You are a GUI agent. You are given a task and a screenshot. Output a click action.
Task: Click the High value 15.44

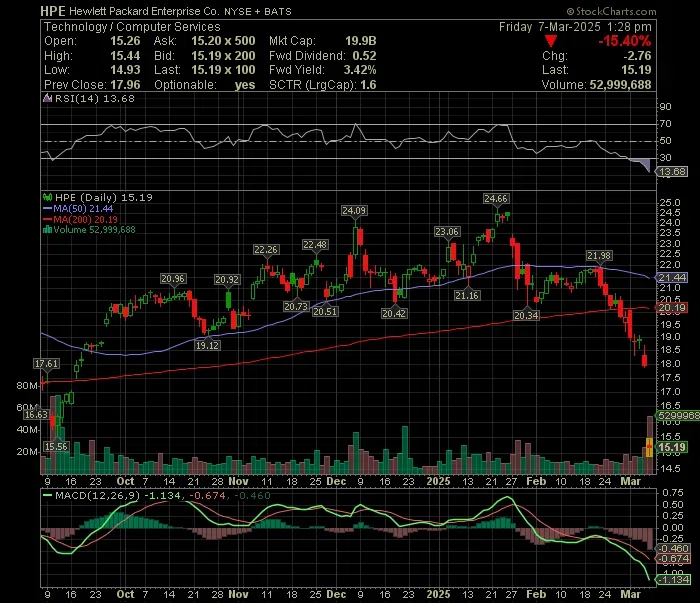[x=125, y=56]
